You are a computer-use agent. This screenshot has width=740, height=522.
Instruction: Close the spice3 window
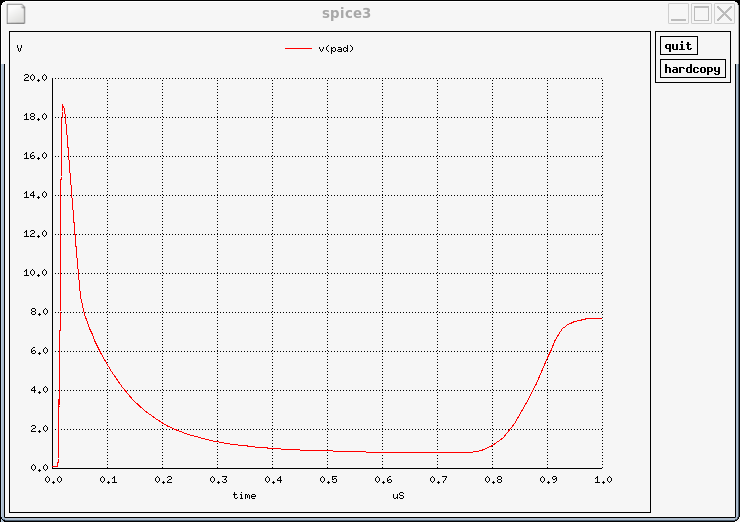724,14
